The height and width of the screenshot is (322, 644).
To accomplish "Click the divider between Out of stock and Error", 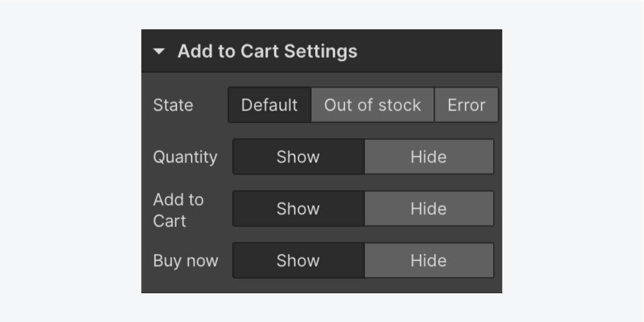I will 434,105.
